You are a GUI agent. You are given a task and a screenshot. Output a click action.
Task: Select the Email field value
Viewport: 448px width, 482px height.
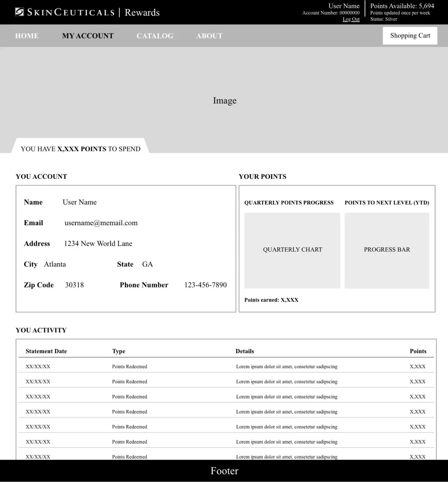[x=101, y=223]
